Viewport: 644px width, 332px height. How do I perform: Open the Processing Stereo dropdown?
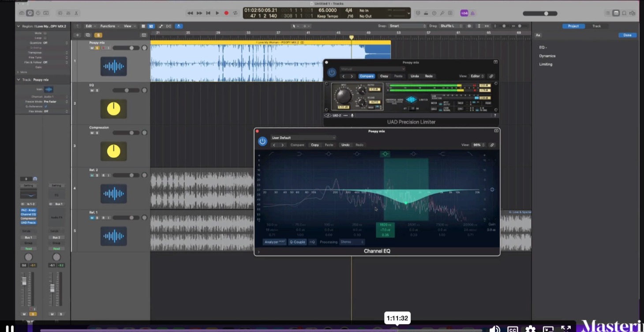(352, 242)
